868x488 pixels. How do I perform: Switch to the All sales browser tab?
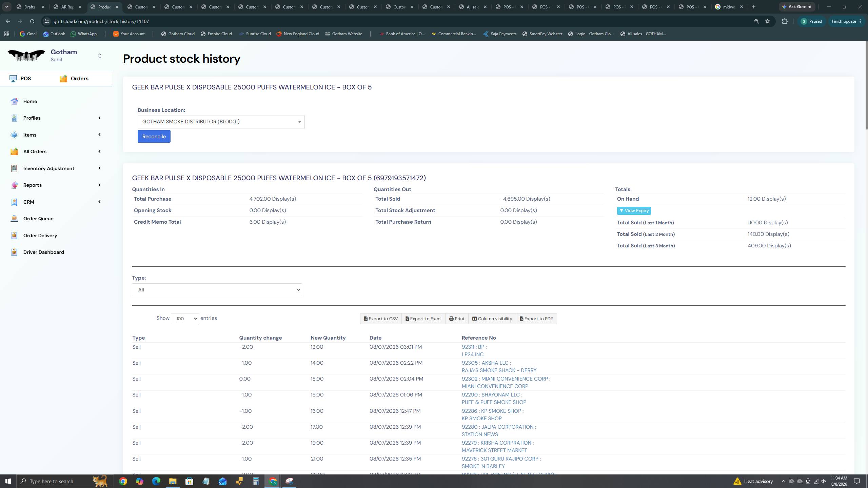tap(473, 7)
